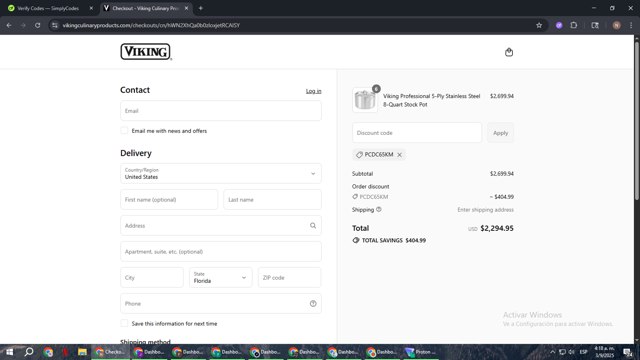Check 'Email me with news and offers'

click(124, 131)
